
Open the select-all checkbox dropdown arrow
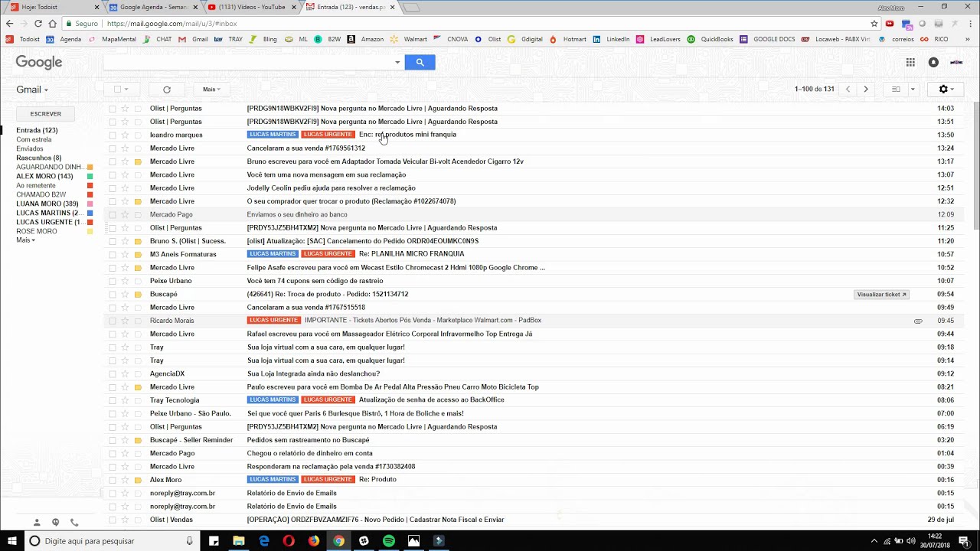(126, 90)
